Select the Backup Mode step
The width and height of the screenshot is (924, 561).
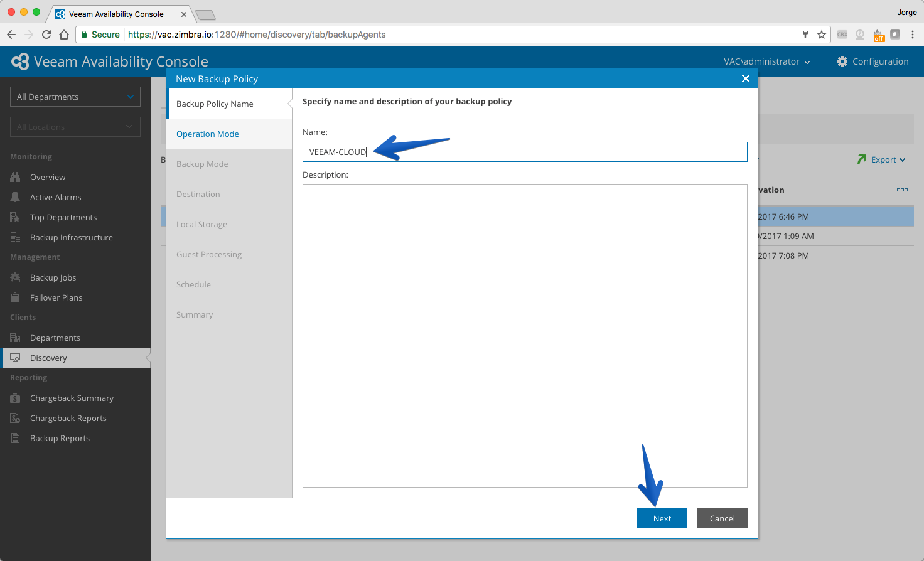(x=229, y=164)
